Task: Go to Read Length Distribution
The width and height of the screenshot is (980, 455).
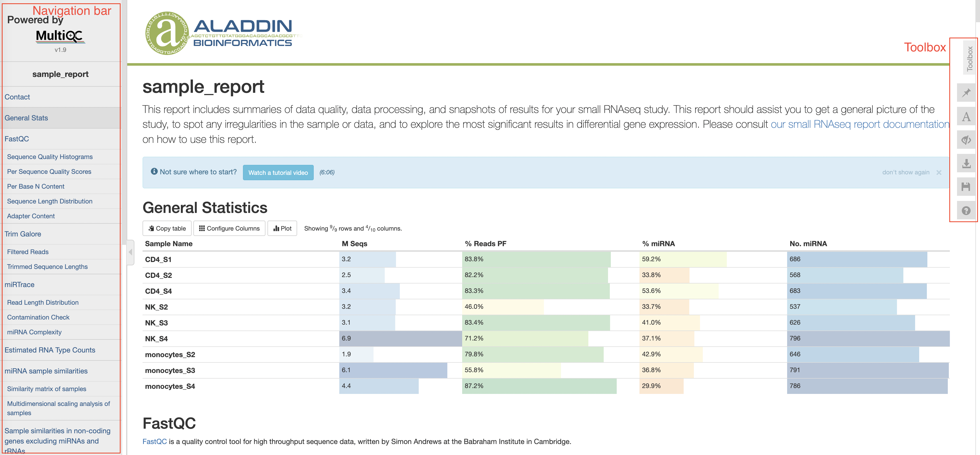Action: click(x=43, y=303)
